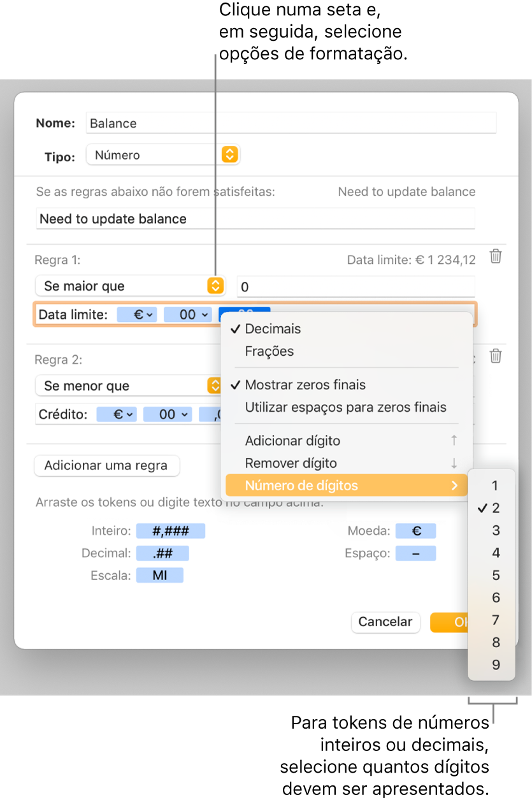Image resolution: width=532 pixels, height=802 pixels.
Task: Open the 00 token arrow in Data limite
Action: pyautogui.click(x=205, y=314)
